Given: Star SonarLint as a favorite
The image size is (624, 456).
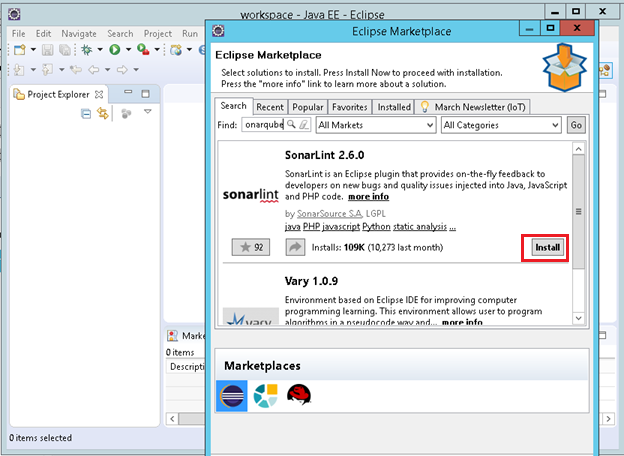Looking at the screenshot, I should coord(250,247).
